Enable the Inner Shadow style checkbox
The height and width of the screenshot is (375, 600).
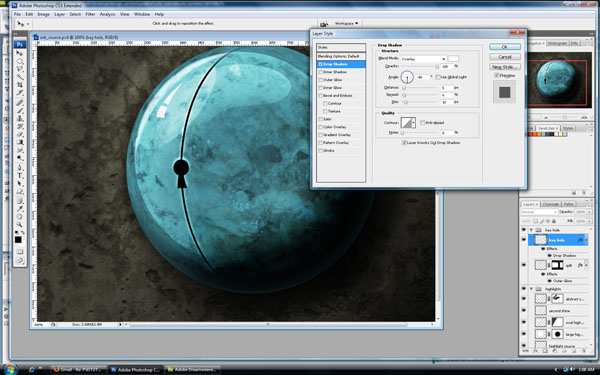click(x=321, y=72)
